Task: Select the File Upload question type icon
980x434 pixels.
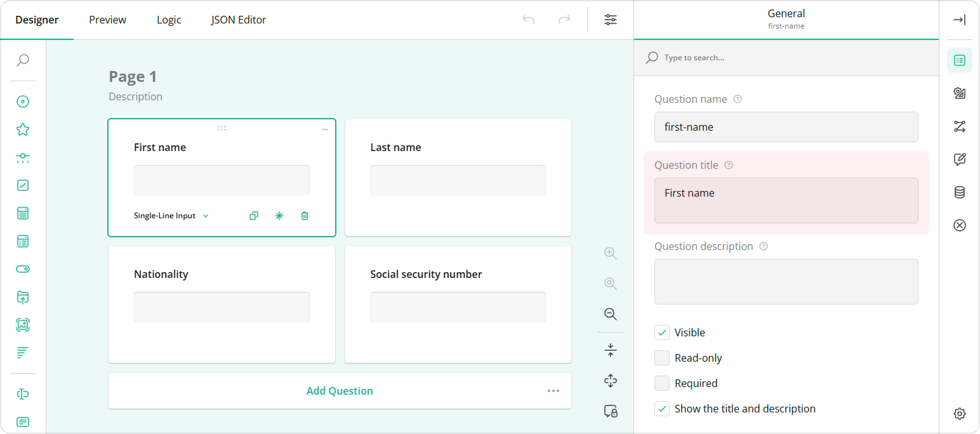Action: 23,297
